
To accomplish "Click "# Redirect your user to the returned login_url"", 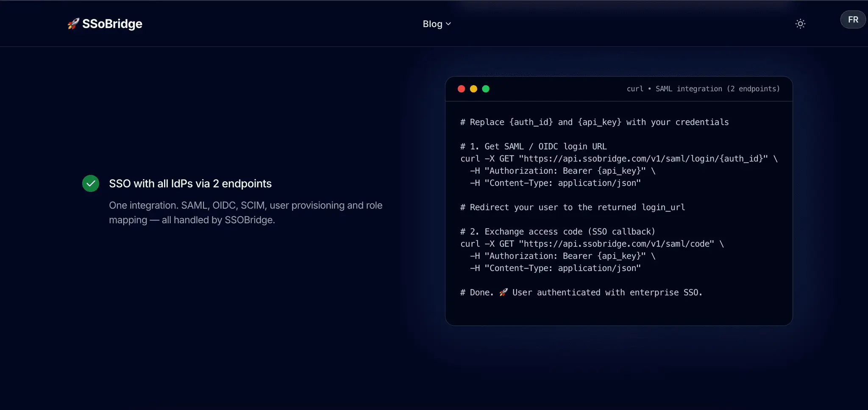I will [x=573, y=208].
